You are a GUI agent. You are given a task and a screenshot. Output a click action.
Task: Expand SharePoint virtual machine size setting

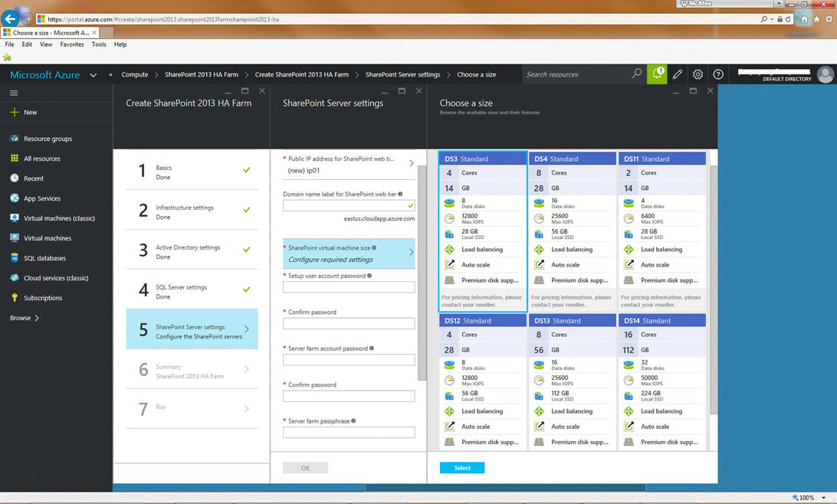(349, 254)
